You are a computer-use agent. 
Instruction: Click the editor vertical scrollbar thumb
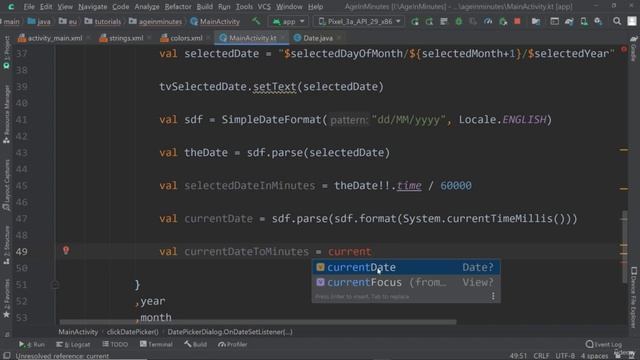pyautogui.click(x=625, y=247)
